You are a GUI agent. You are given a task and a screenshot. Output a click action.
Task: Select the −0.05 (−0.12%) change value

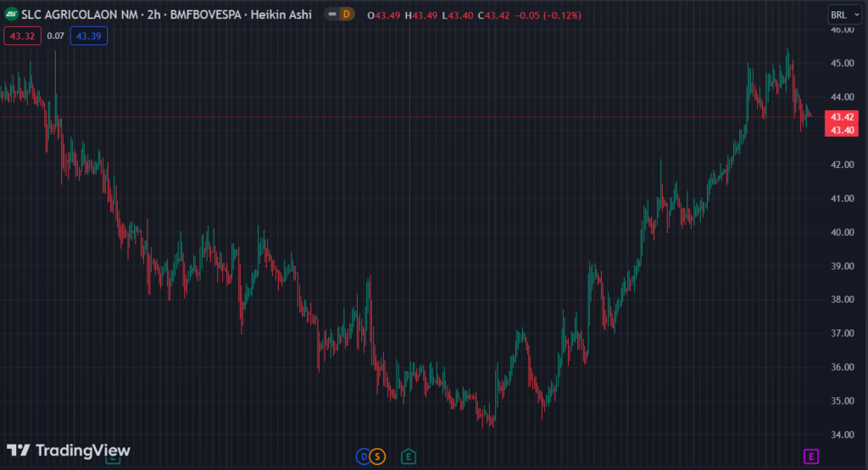548,15
